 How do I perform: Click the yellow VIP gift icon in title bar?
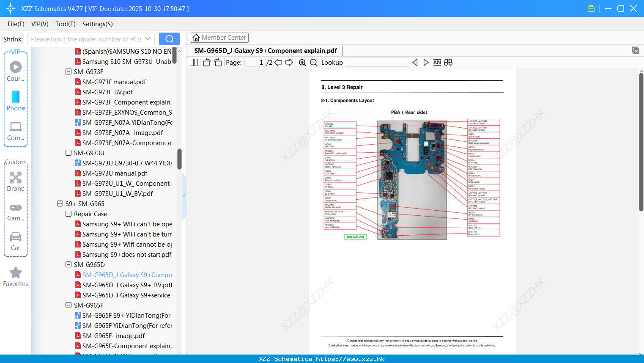pos(591,8)
